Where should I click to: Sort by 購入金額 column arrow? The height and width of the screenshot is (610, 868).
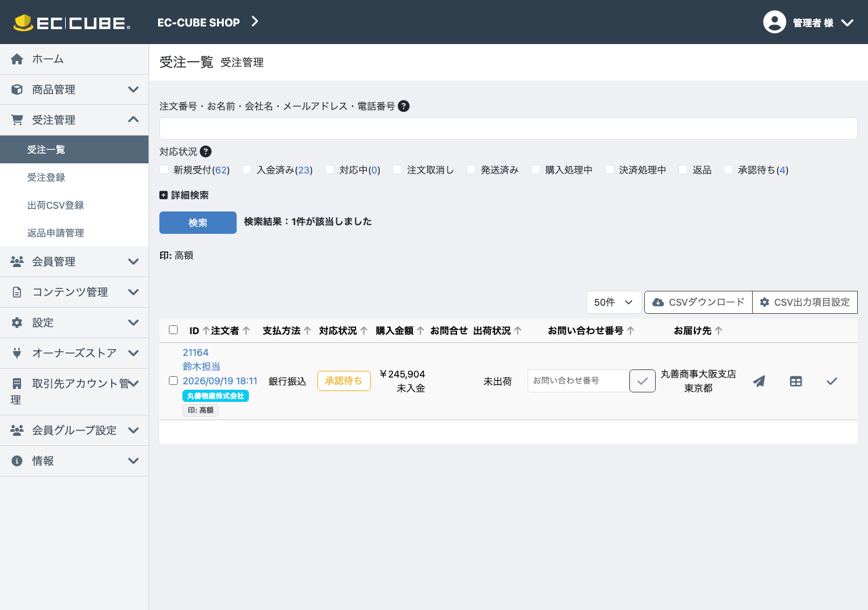(x=420, y=331)
